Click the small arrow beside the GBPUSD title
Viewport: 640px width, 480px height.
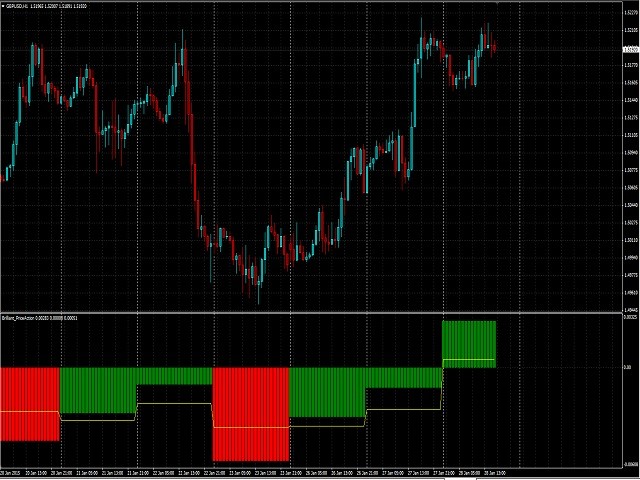point(3,6)
